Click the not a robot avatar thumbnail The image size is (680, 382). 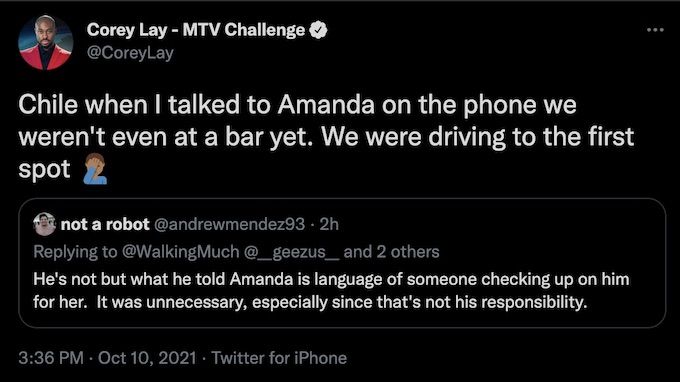45,224
